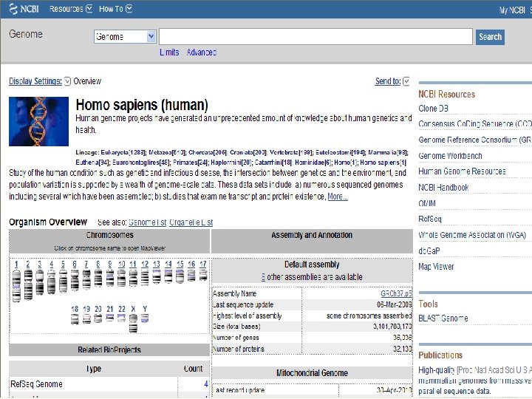Image resolution: width=532 pixels, height=399 pixels.
Task: Open the Primates lineage link
Action: (x=187, y=163)
